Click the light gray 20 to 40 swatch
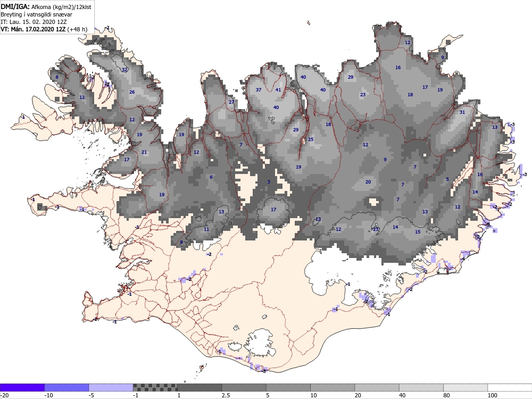Screen dimensions: 532x399 pyautogui.click(x=377, y=387)
